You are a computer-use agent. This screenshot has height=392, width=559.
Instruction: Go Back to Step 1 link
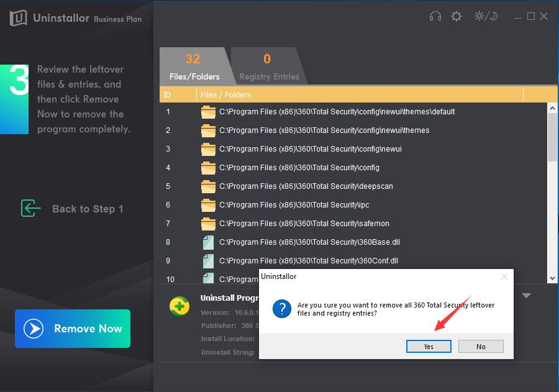(88, 209)
